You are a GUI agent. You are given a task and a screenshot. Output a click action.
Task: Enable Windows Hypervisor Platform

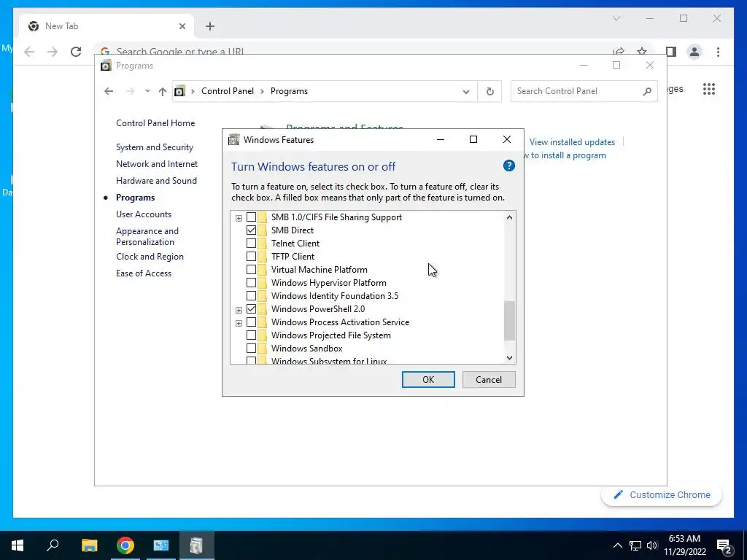tap(251, 283)
